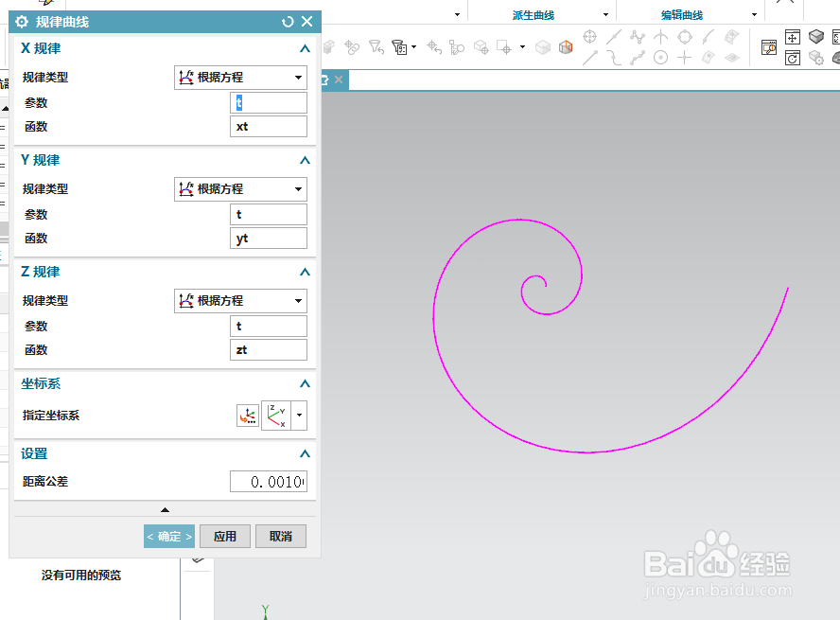This screenshot has height=620, width=840.
Task: Click the Z 参数 input field
Action: click(x=269, y=326)
